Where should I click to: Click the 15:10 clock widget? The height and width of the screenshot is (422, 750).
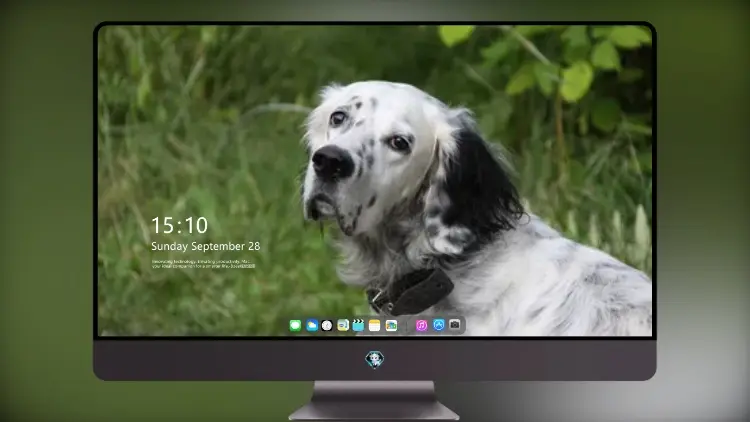pyautogui.click(x=179, y=225)
